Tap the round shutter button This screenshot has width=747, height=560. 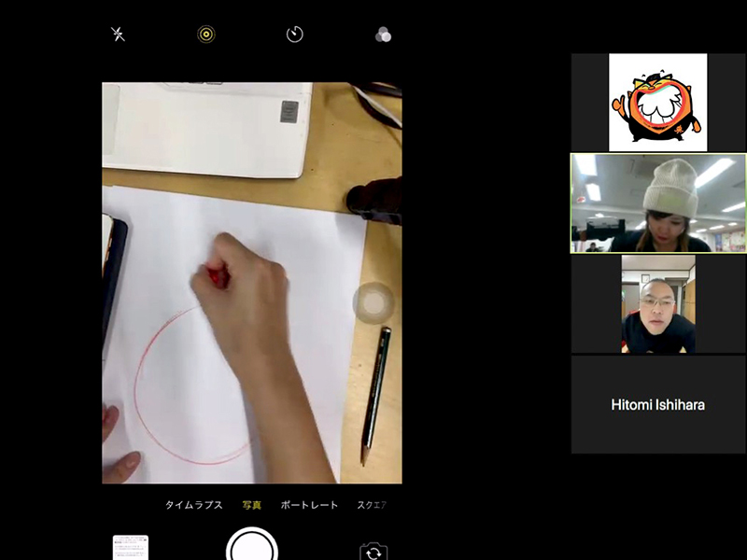[x=252, y=545]
